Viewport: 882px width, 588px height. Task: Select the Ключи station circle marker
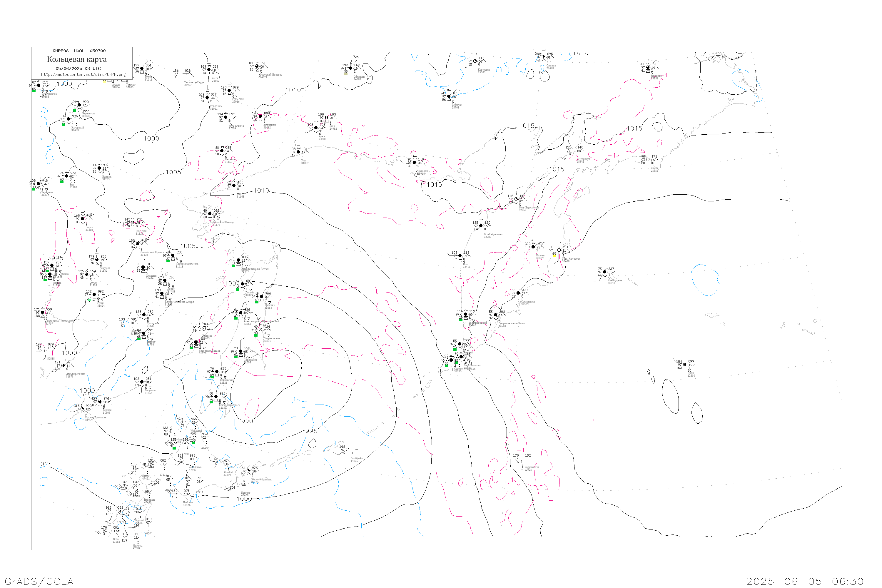(x=533, y=247)
